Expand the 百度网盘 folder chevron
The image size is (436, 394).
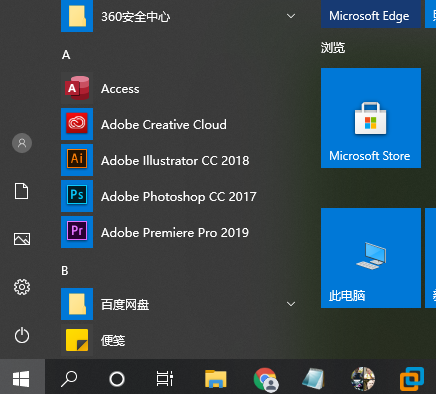(291, 304)
